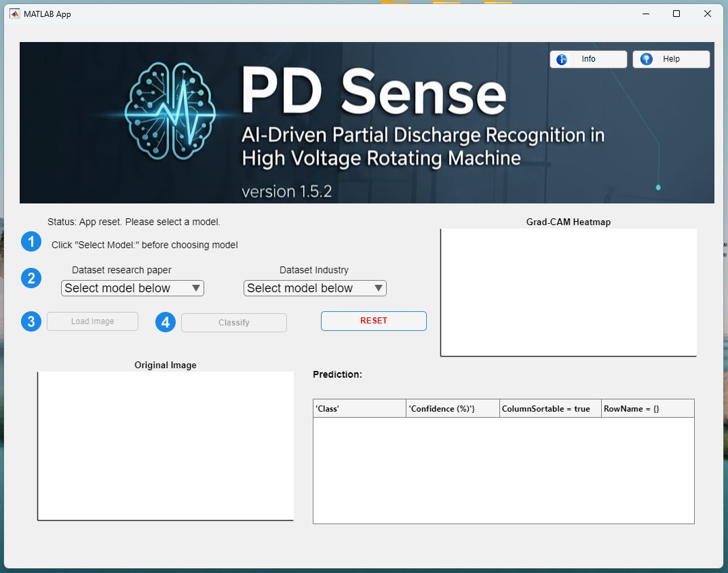Click the step 1 numbered circle icon
Screen dimensions: 728x573
[31, 241]
